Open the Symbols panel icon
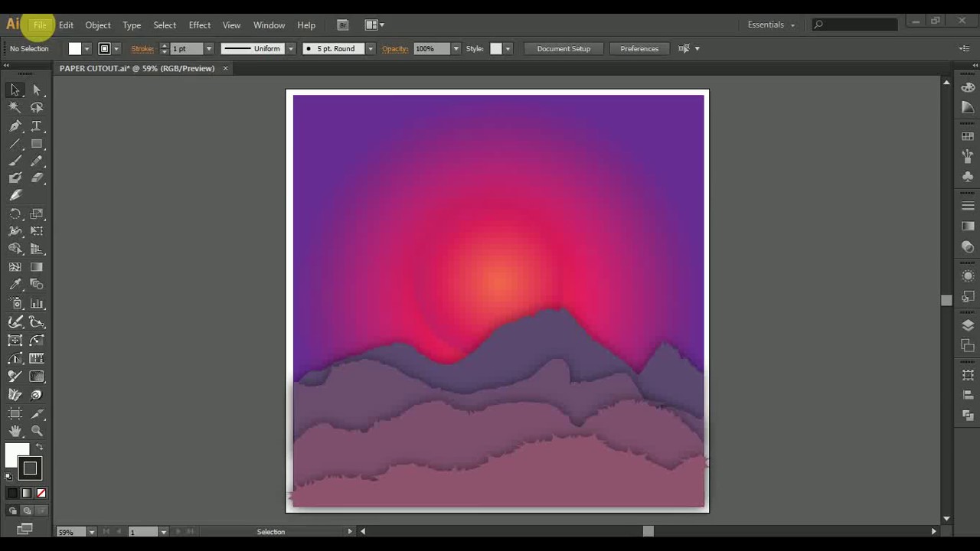Viewport: 980px width, 551px height. pyautogui.click(x=968, y=176)
